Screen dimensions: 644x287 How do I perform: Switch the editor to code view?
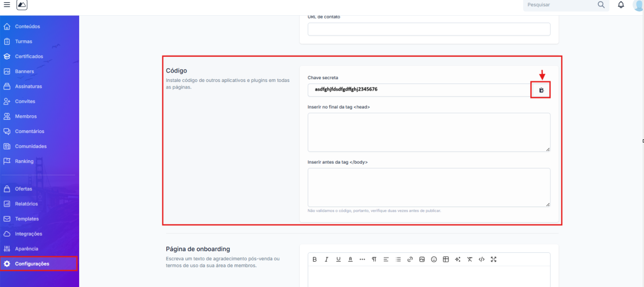click(x=482, y=259)
